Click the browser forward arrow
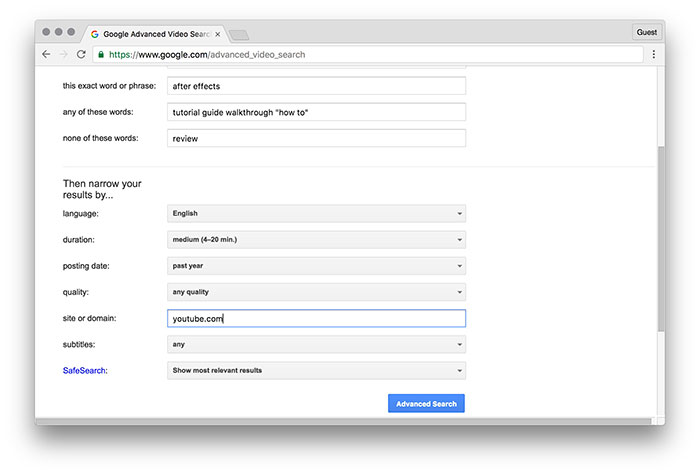Image resolution: width=700 pixels, height=475 pixels. pyautogui.click(x=64, y=54)
